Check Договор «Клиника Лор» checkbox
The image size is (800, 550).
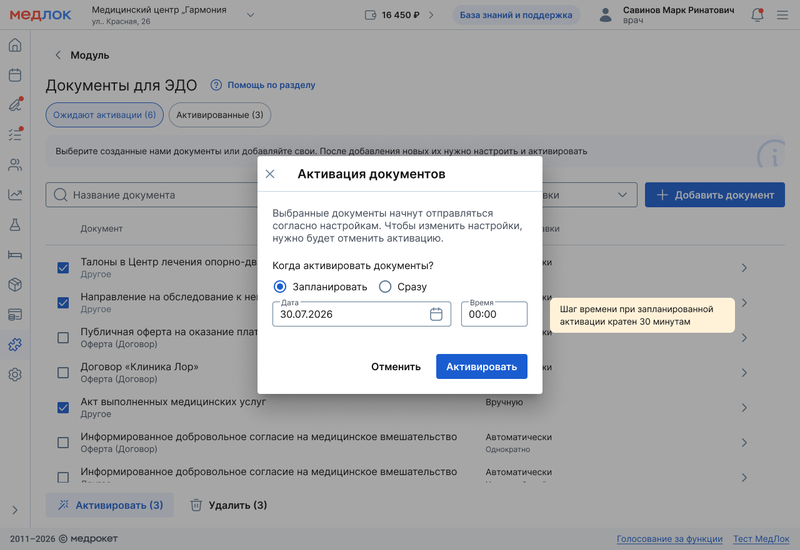coord(63,372)
